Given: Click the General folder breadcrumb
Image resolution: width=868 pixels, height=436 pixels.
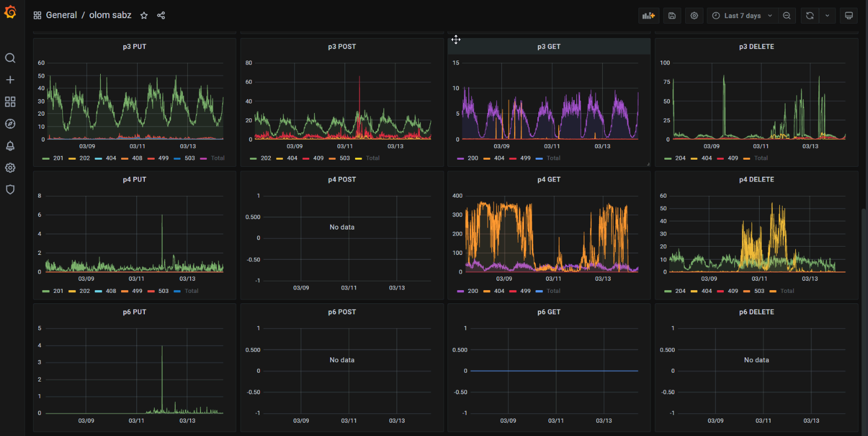Looking at the screenshot, I should (x=61, y=15).
